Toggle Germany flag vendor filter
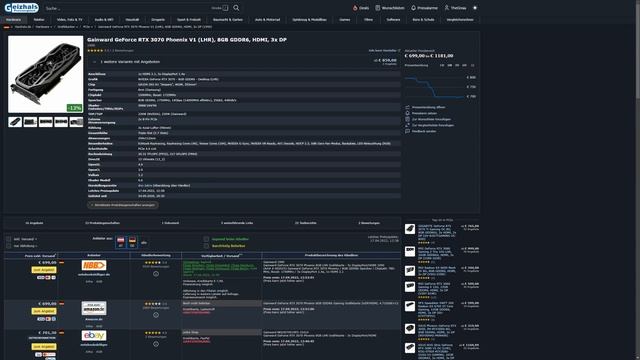This screenshot has height=360, width=640. (x=132, y=242)
